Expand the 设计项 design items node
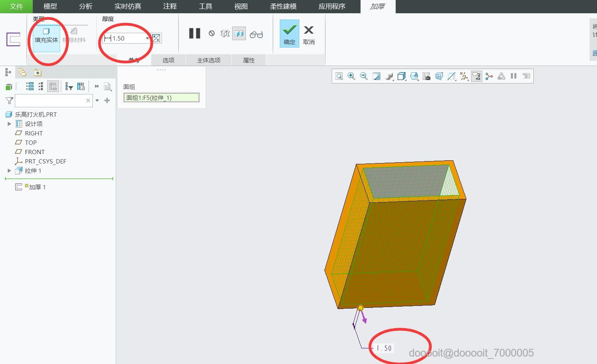597x364 pixels. click(9, 124)
